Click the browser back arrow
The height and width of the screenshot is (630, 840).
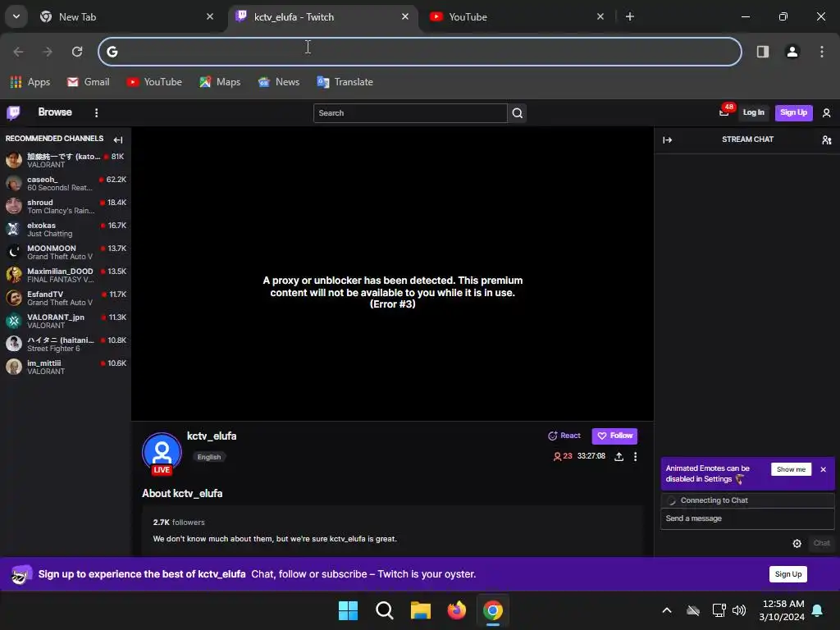[x=19, y=52]
